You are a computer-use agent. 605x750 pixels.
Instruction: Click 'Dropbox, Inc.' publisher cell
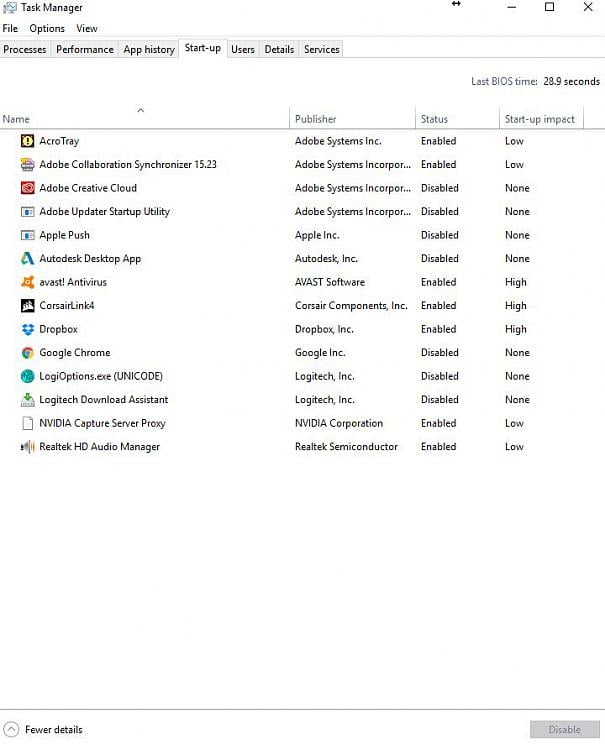pos(324,329)
